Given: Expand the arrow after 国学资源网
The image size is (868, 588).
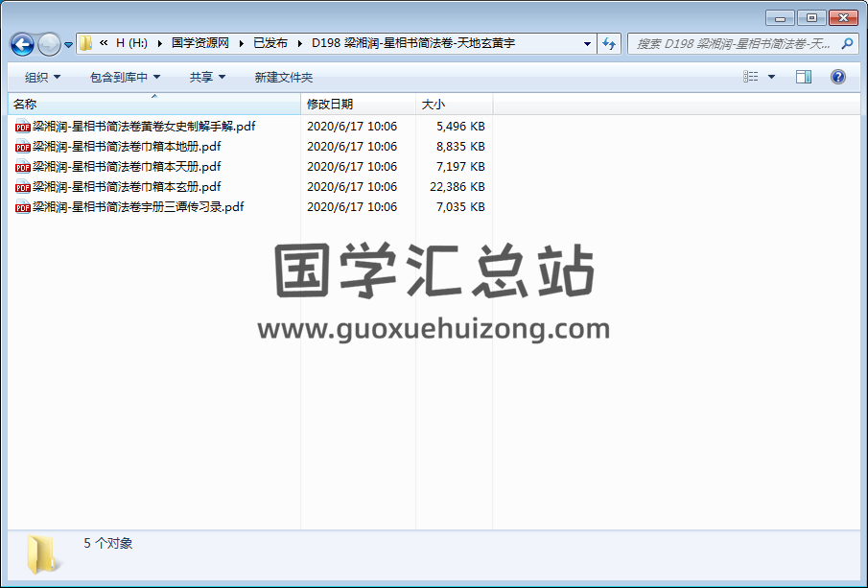Looking at the screenshot, I should tap(242, 43).
